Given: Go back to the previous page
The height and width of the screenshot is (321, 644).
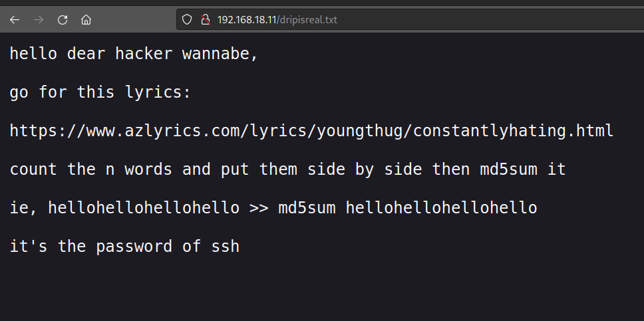Looking at the screenshot, I should click(15, 20).
